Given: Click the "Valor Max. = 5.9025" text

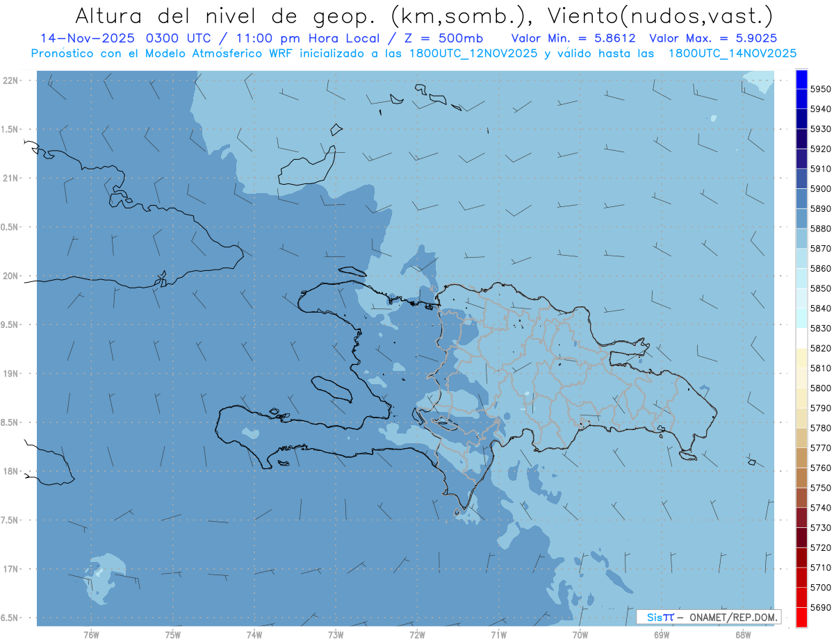Looking at the screenshot, I should click(713, 38).
